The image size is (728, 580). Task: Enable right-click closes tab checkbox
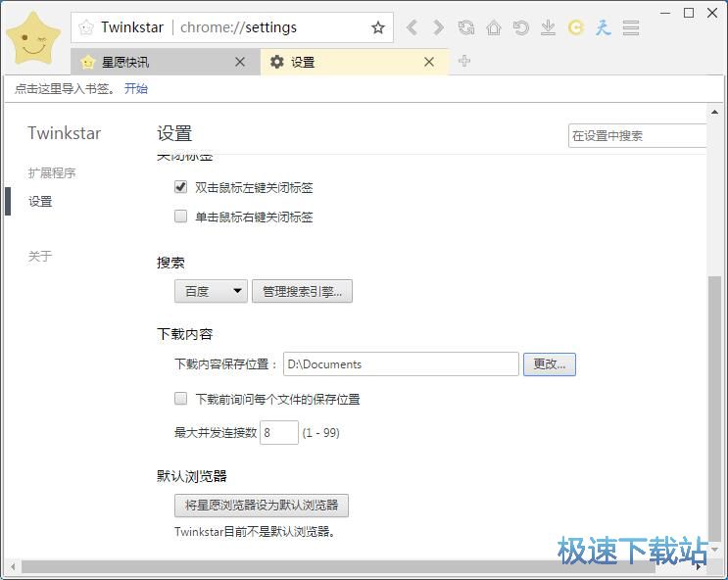click(180, 217)
